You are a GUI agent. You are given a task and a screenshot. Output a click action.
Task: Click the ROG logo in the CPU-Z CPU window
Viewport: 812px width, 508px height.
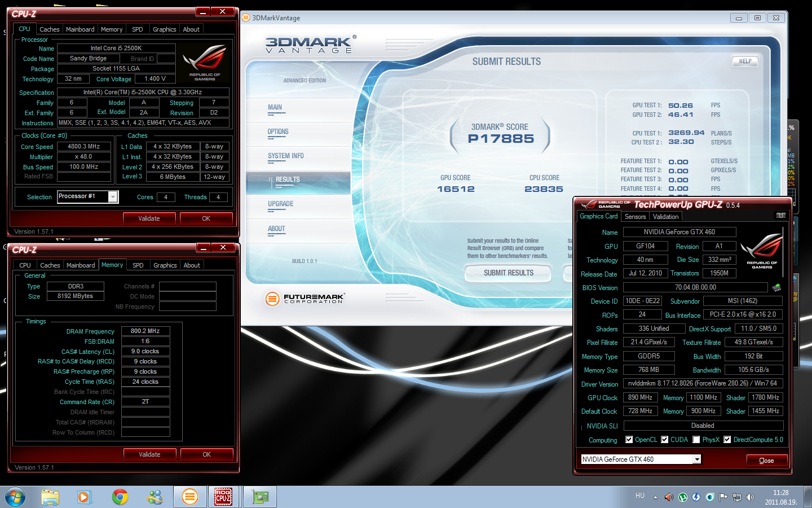point(205,63)
